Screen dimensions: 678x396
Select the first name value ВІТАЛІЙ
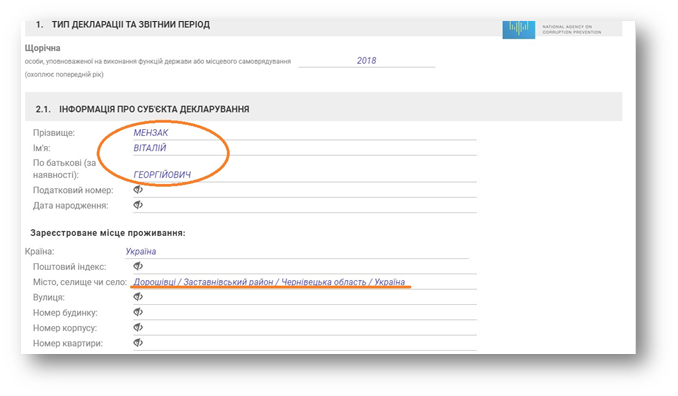click(x=150, y=148)
